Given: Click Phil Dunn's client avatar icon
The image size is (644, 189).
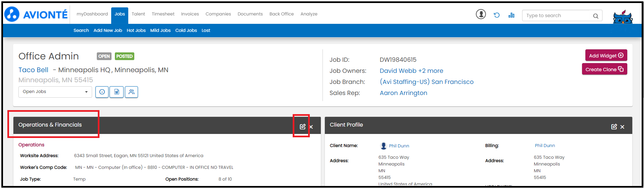Looking at the screenshot, I should tap(383, 146).
